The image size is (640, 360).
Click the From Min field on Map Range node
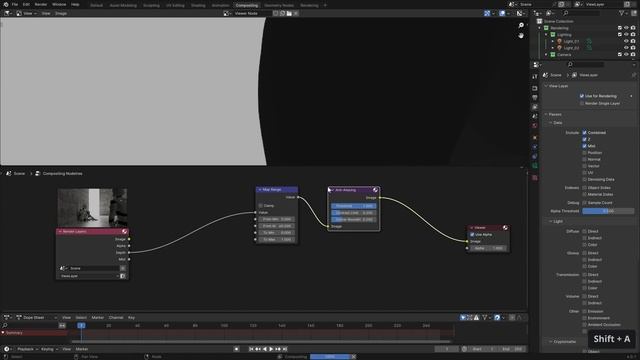[x=276, y=219]
